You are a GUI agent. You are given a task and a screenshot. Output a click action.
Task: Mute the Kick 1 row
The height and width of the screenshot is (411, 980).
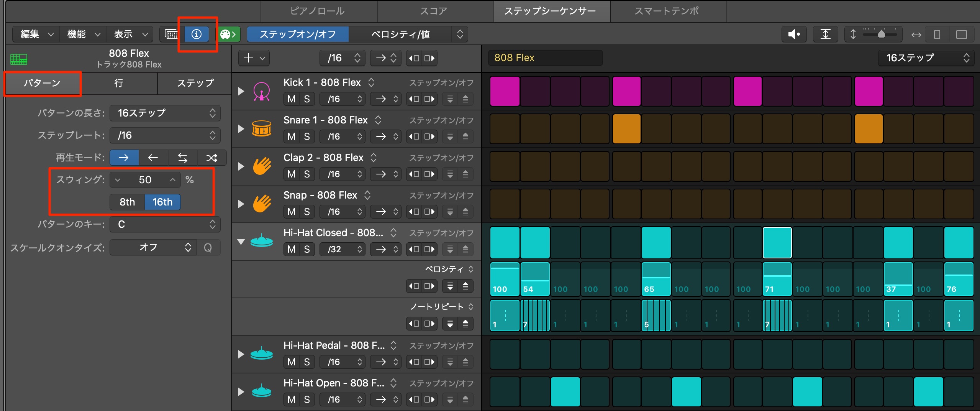[292, 99]
